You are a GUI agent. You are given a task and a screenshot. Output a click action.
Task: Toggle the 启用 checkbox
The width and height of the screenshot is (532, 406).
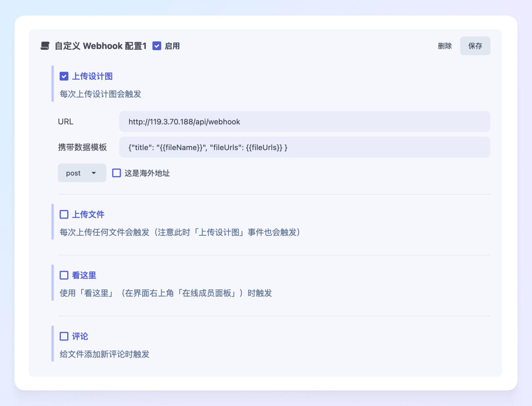[157, 46]
